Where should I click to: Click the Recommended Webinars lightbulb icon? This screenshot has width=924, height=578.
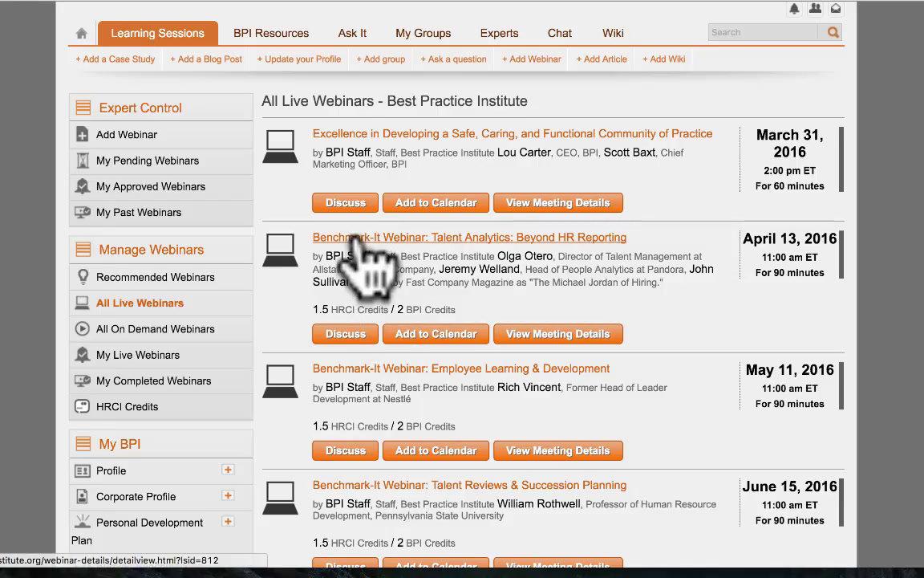(83, 277)
